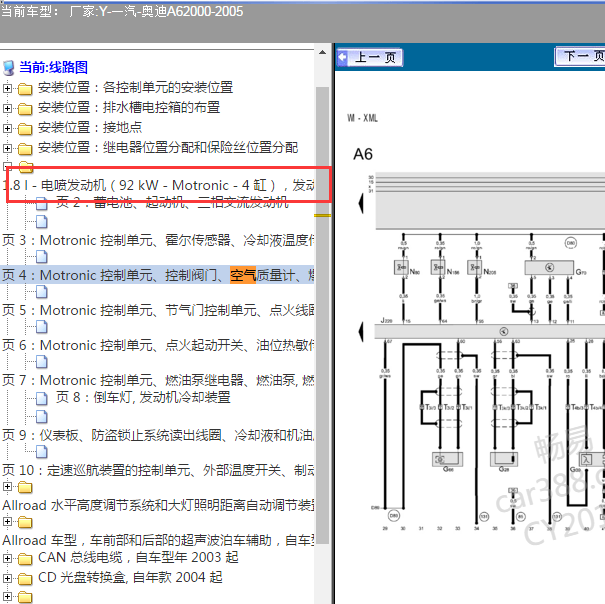605x604 pixels.
Task: Click the 下一页 next page button
Action: (x=580, y=56)
